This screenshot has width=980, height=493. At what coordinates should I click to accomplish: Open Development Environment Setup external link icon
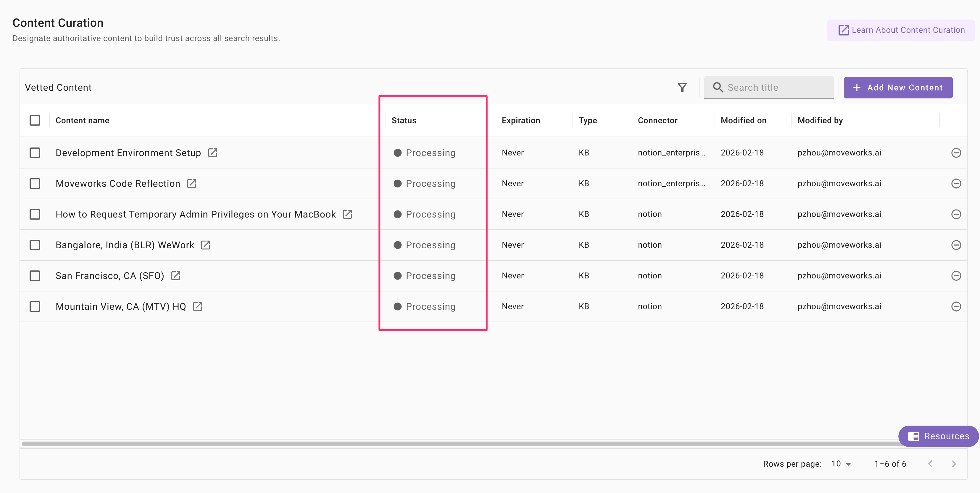tap(213, 153)
